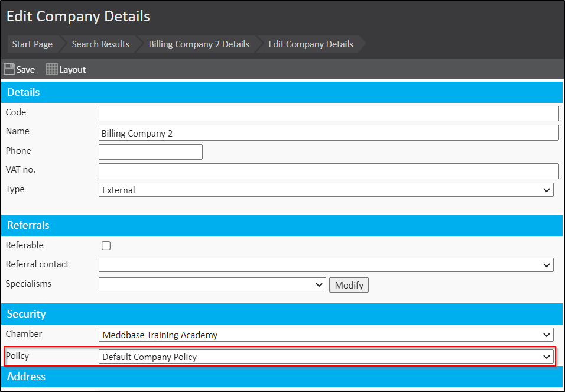Click the Security section header
The image size is (565, 392).
coord(282,314)
